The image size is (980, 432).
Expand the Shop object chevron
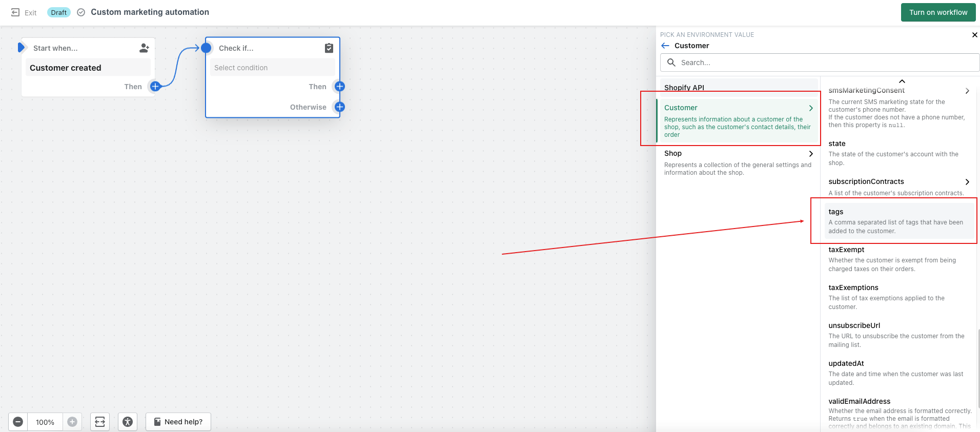pyautogui.click(x=811, y=154)
